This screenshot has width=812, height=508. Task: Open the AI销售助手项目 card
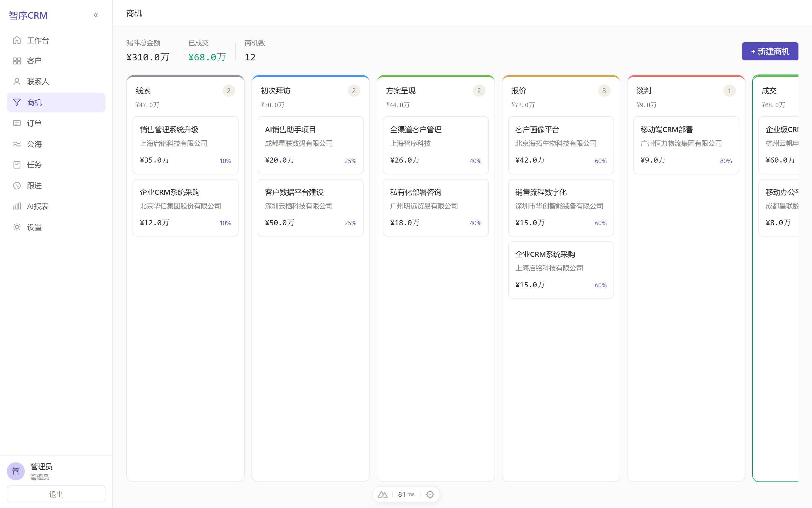[x=311, y=145]
